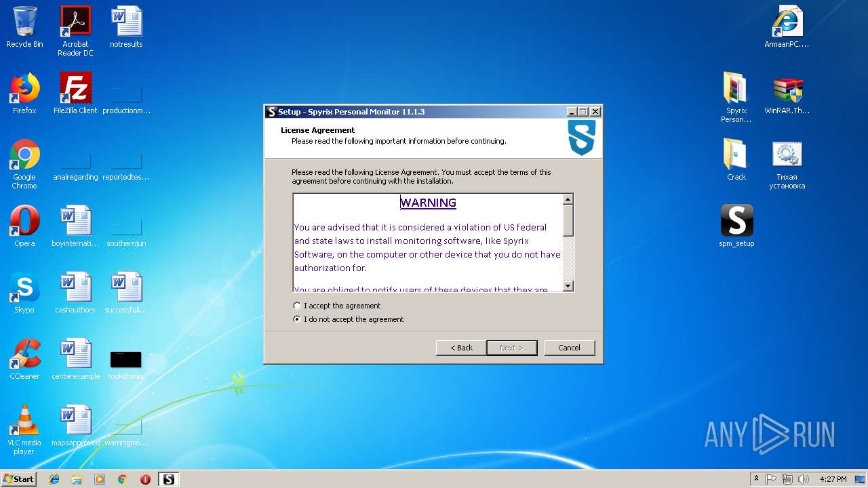Open the centerexample Word document
This screenshot has width=868, height=488.
coord(75,360)
